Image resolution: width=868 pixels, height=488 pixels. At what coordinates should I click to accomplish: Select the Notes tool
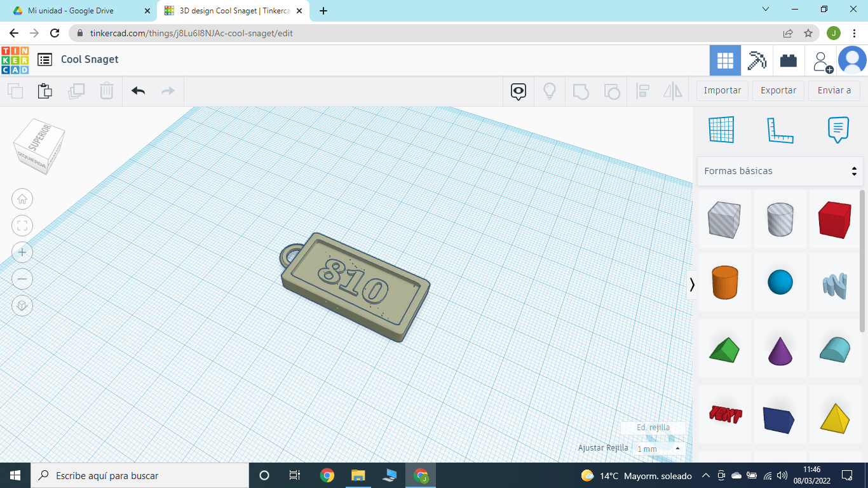(x=838, y=130)
